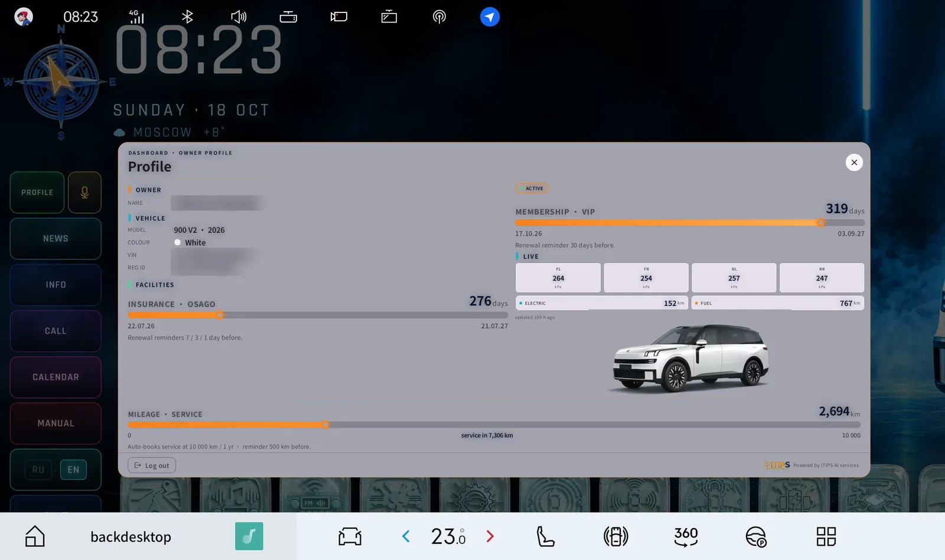Open the INFO sidebar item
This screenshot has width=945, height=560.
point(56,285)
